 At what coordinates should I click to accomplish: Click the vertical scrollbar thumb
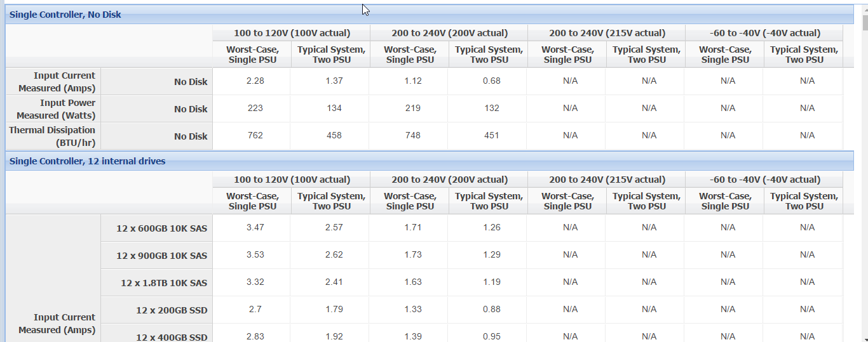[x=864, y=22]
